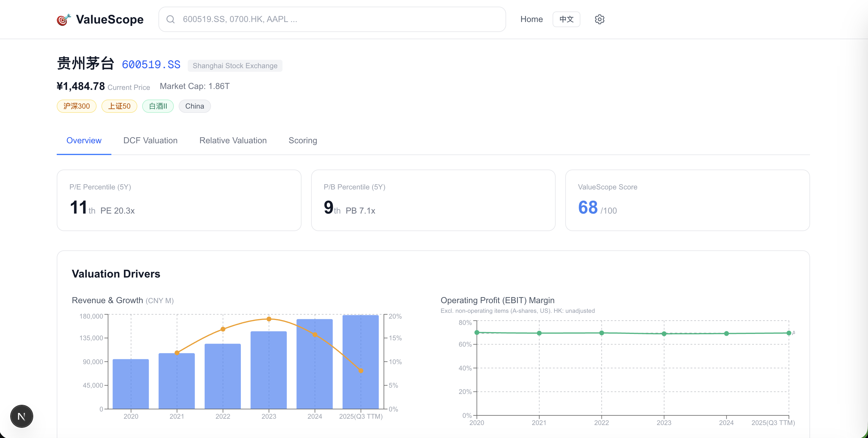Focus the ticker search input field
The image size is (868, 438).
(x=332, y=19)
